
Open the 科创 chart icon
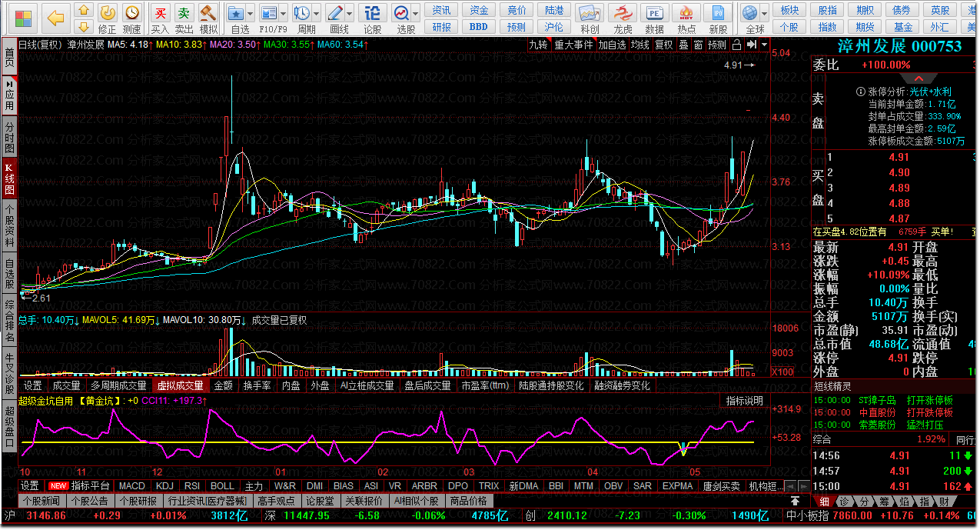pyautogui.click(x=590, y=18)
